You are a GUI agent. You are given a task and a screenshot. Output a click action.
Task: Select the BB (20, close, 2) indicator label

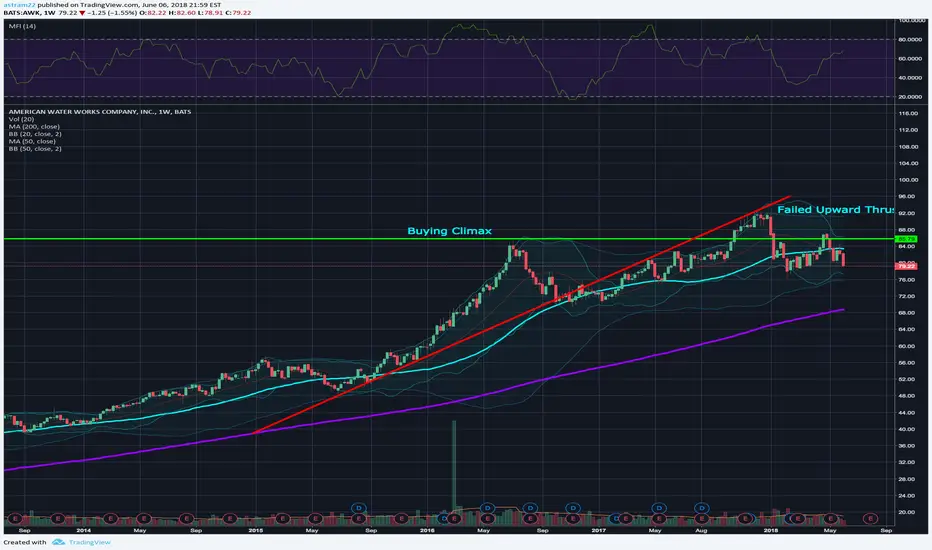35,134
